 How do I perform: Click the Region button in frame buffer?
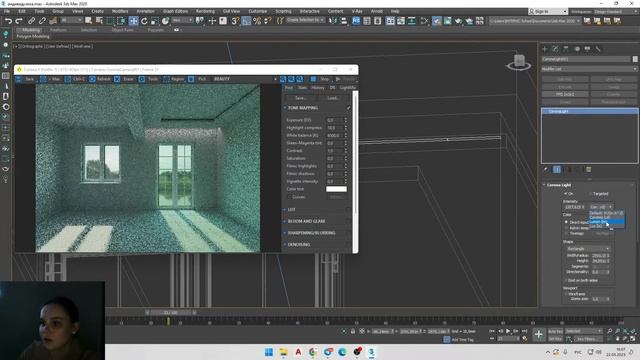[174, 79]
